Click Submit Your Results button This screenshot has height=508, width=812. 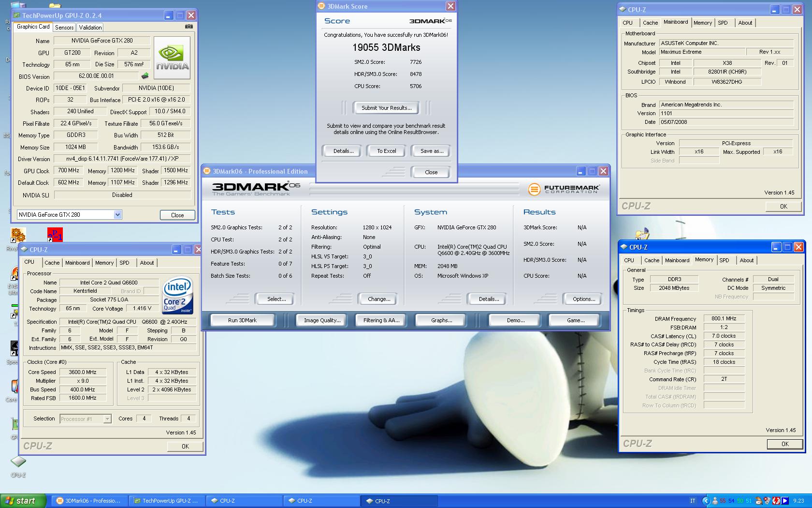(x=387, y=108)
